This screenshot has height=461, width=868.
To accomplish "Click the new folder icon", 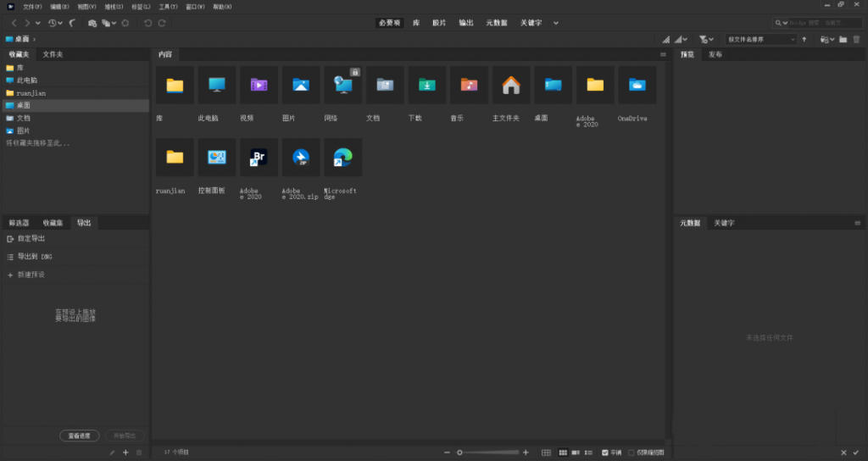I will [843, 39].
